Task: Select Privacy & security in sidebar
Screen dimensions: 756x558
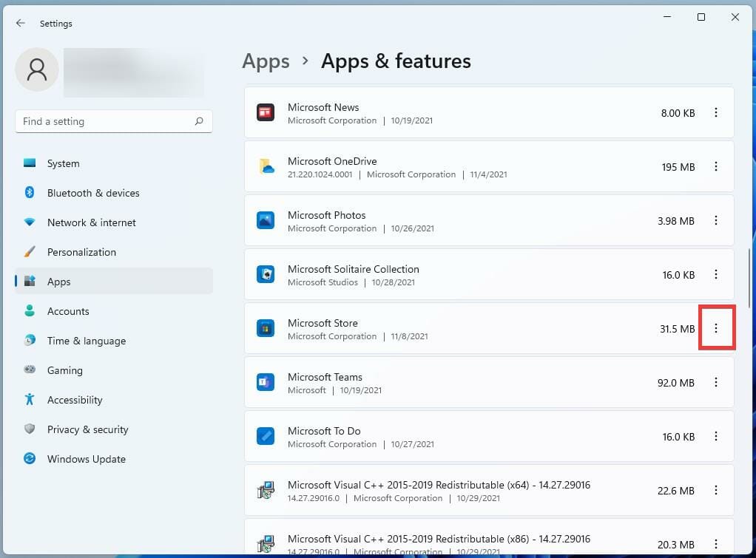Action: (x=87, y=429)
